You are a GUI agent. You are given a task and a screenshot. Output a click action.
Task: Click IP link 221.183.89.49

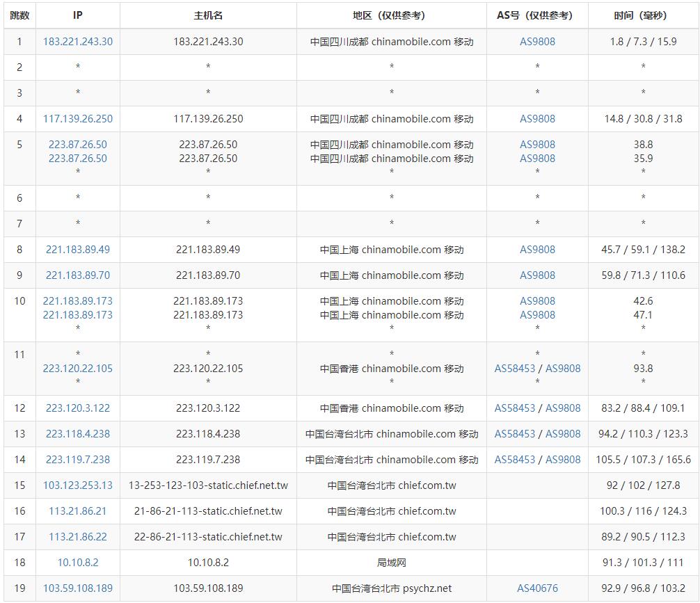[x=78, y=250]
